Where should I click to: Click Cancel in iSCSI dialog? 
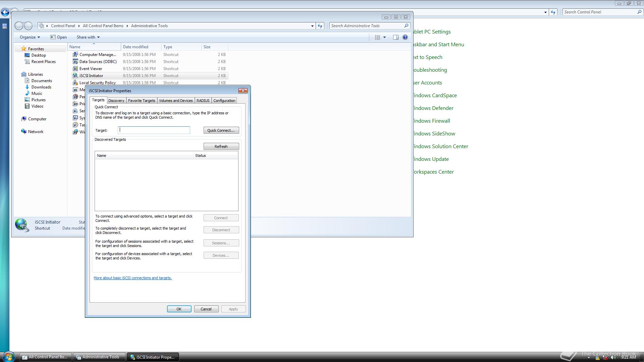[206, 309]
